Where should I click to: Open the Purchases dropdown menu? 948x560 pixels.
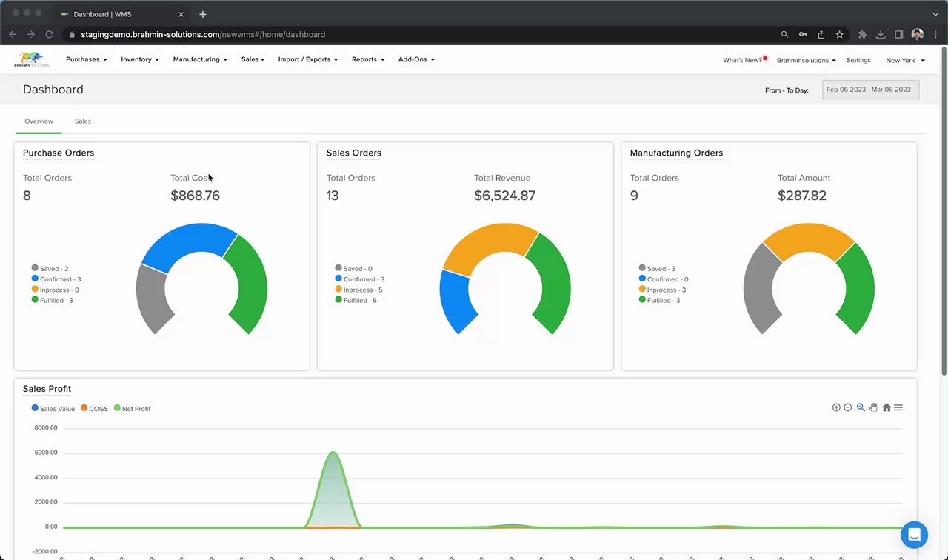87,59
